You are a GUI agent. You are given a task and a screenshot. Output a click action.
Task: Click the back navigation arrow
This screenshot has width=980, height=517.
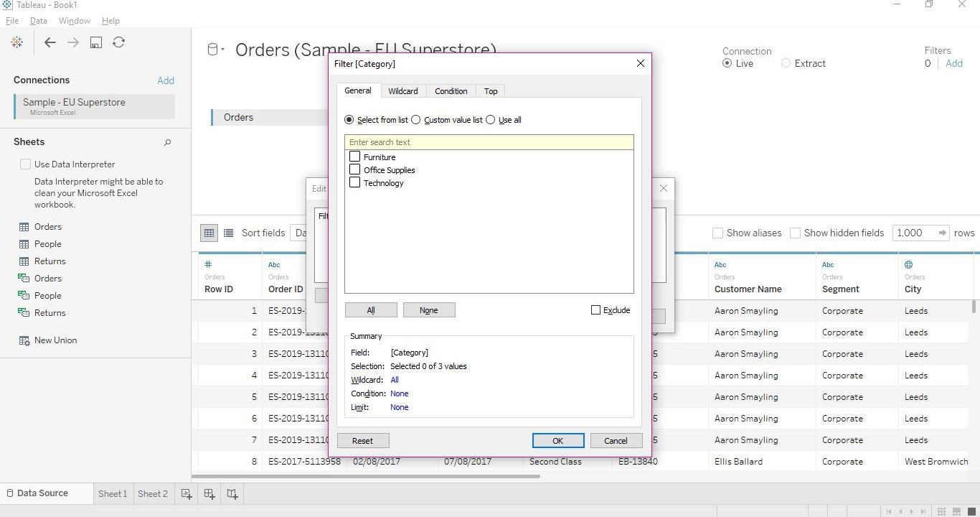tap(50, 42)
